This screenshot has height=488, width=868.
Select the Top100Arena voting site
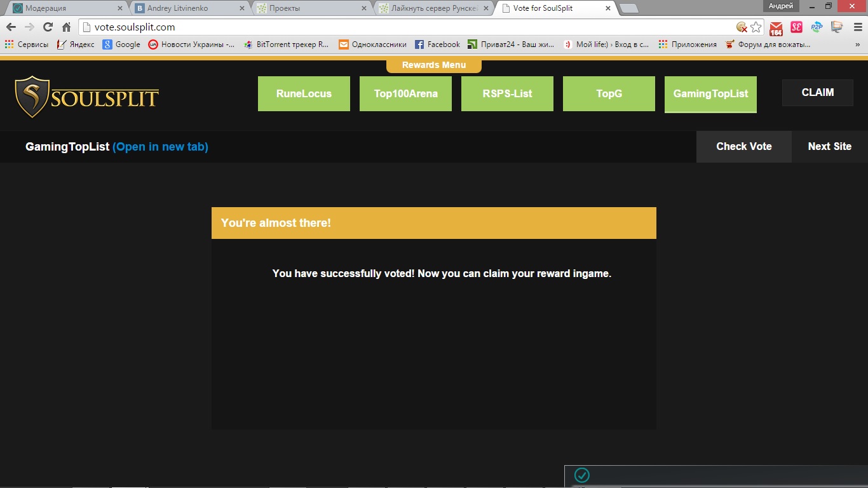405,93
